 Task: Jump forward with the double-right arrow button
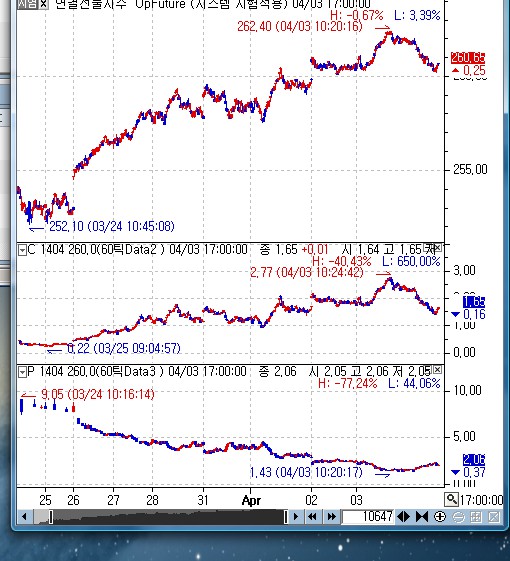[332, 517]
